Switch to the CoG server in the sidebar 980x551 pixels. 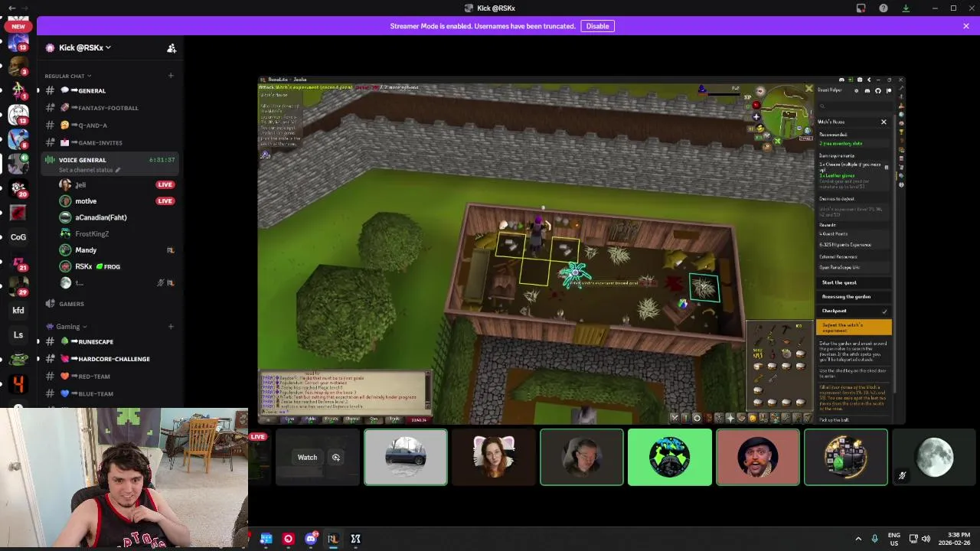click(18, 237)
